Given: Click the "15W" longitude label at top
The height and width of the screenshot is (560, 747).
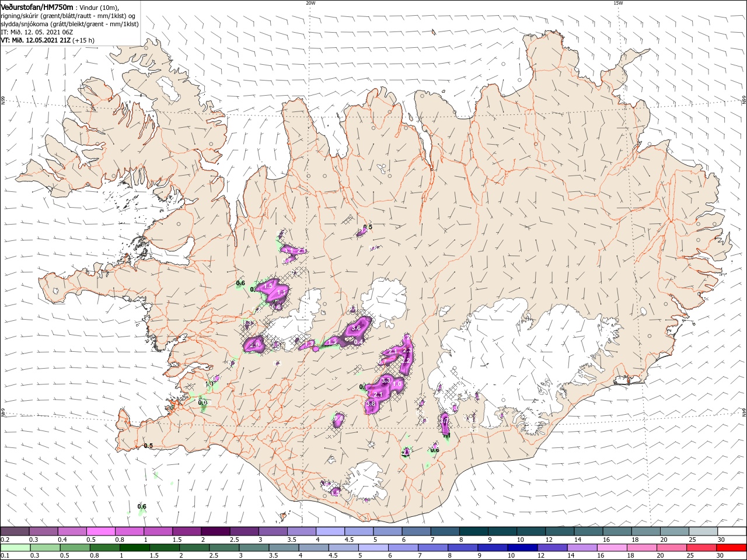Looking at the screenshot, I should [618, 3].
